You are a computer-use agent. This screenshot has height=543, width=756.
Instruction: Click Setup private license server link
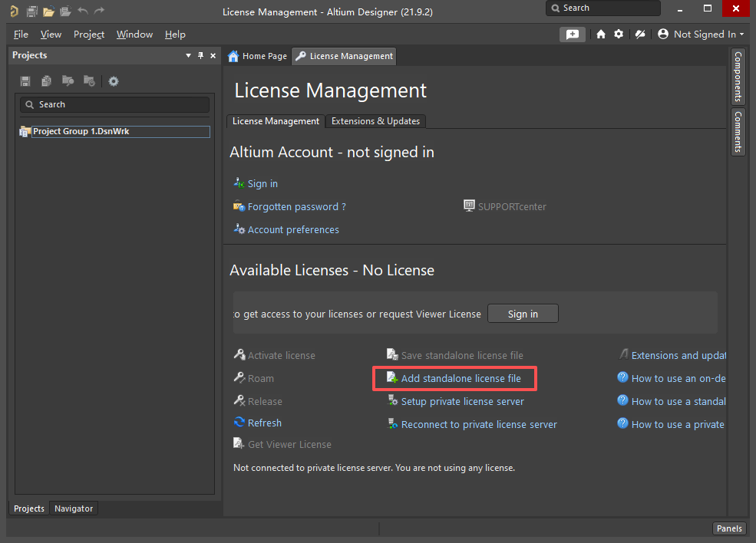[x=462, y=401]
